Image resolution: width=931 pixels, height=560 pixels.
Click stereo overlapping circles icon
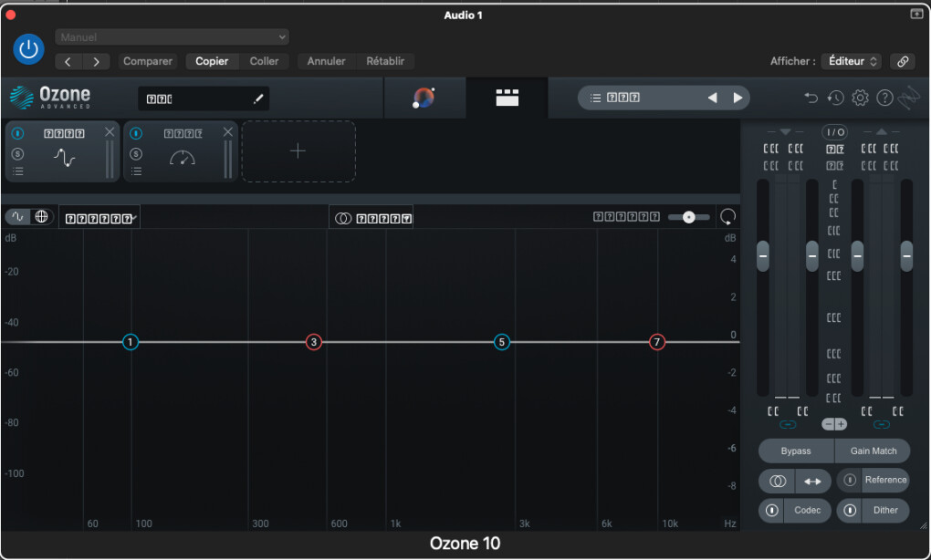click(x=778, y=481)
